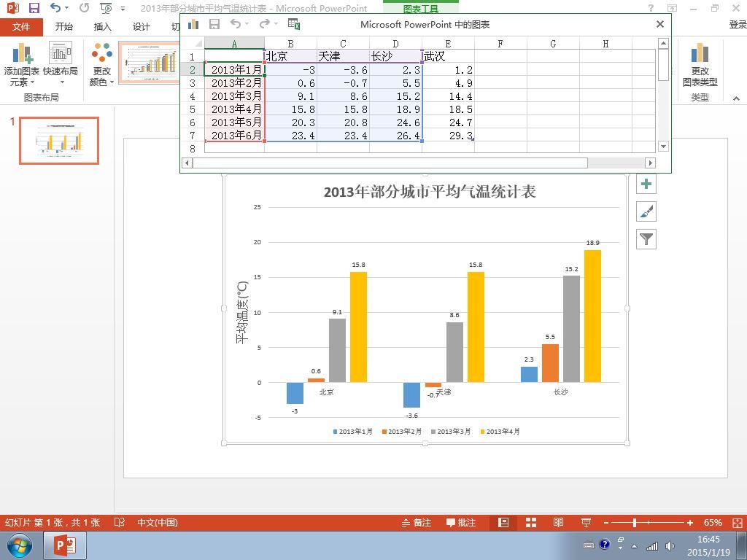Click the Redo icon in the chart data window

coord(264,23)
